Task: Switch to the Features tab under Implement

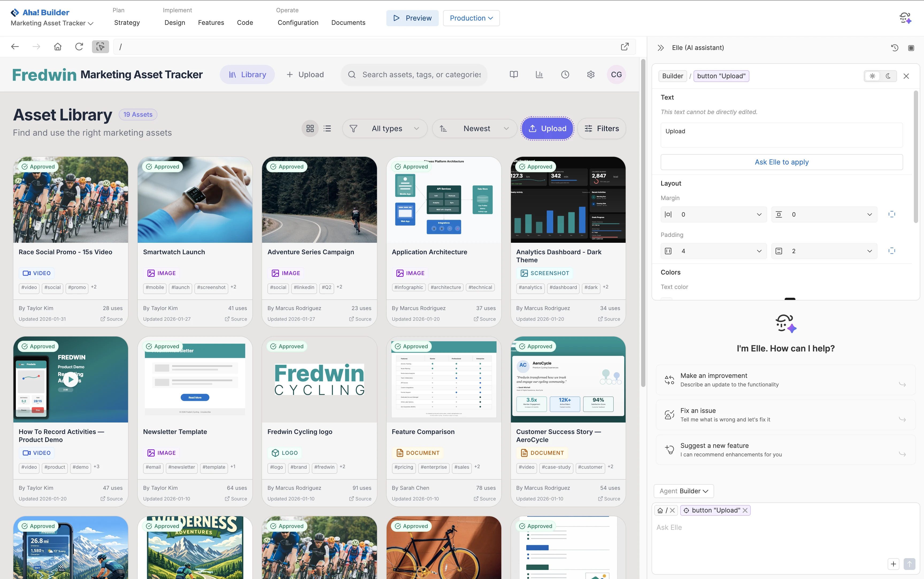Action: 211,23
